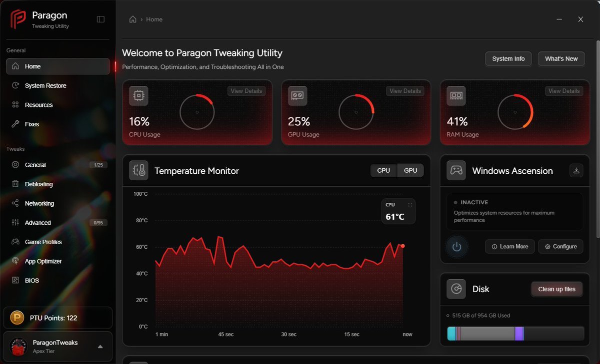Click the 0/95 badge next to Advanced
The image size is (600, 364).
coord(98,223)
